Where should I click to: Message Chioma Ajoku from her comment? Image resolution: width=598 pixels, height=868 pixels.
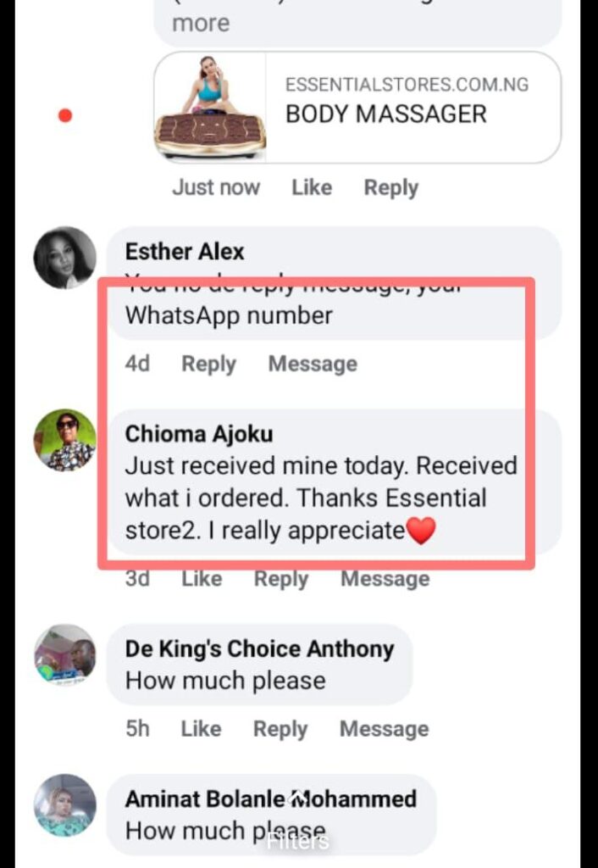[x=385, y=579]
